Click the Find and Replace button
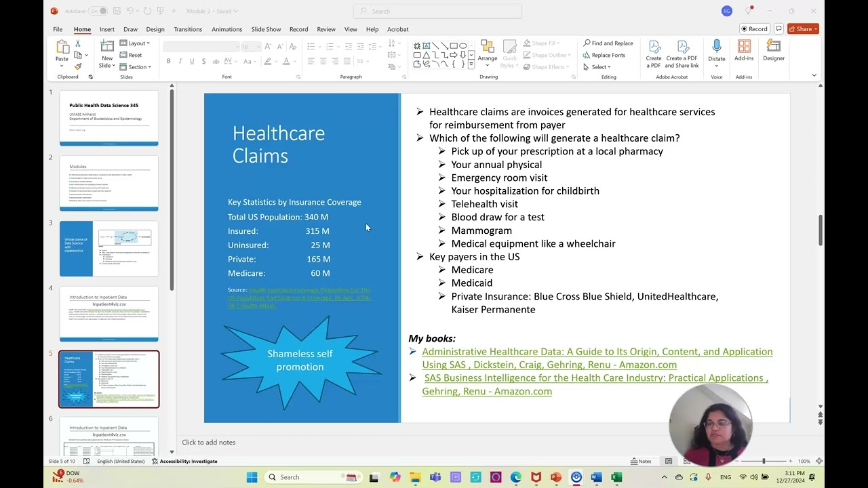 tap(608, 43)
